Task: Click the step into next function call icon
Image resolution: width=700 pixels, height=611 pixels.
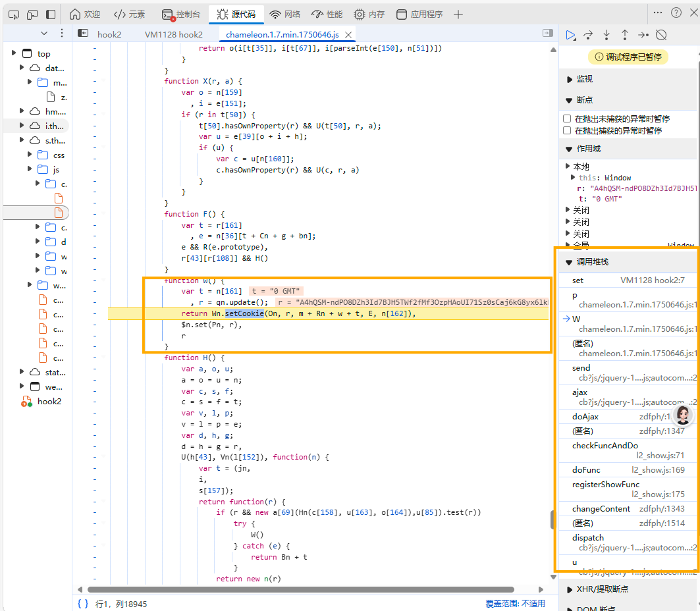Action: pos(607,36)
